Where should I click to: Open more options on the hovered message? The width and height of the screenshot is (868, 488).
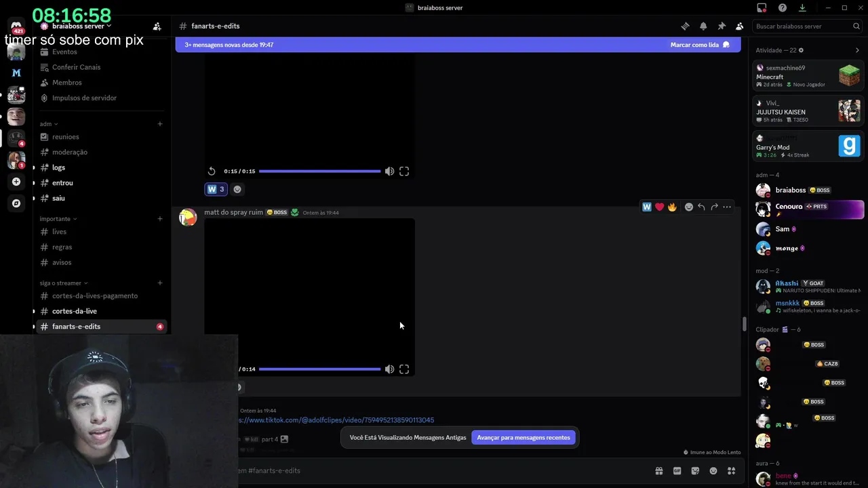[x=727, y=207]
